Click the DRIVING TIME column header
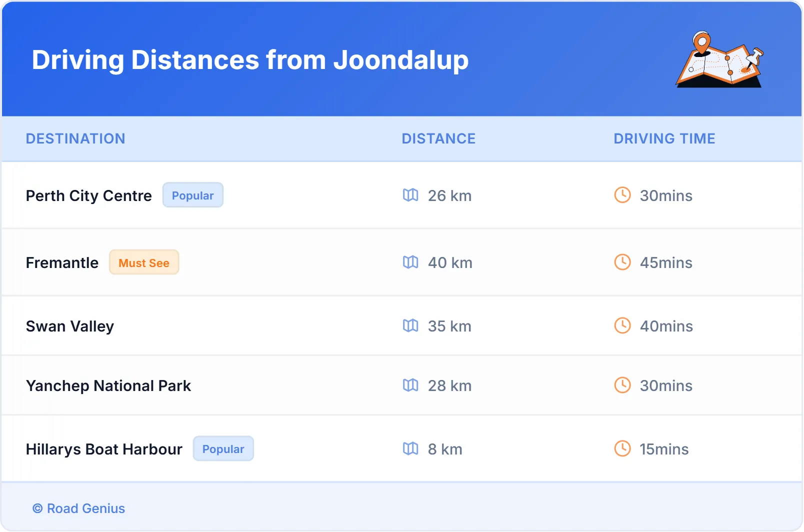 pyautogui.click(x=664, y=138)
